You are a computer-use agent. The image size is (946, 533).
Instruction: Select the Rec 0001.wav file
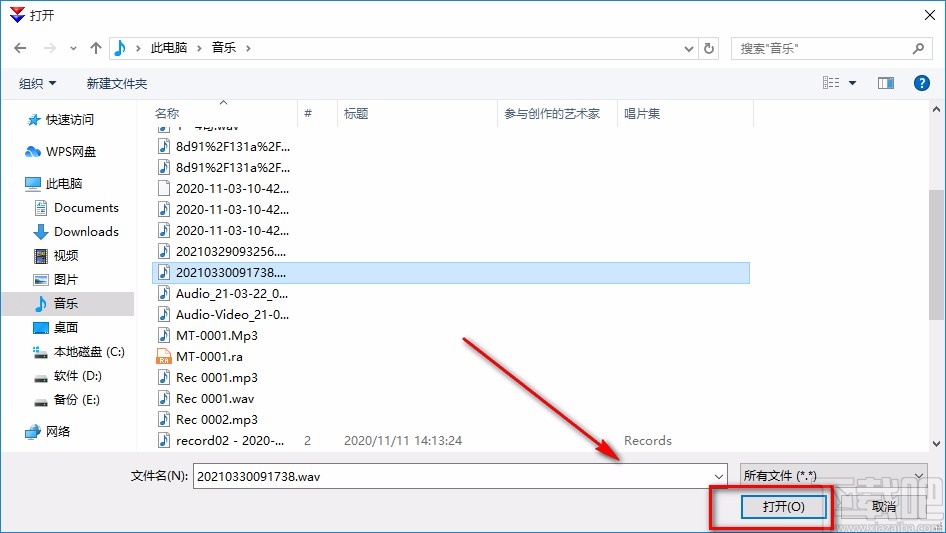215,399
